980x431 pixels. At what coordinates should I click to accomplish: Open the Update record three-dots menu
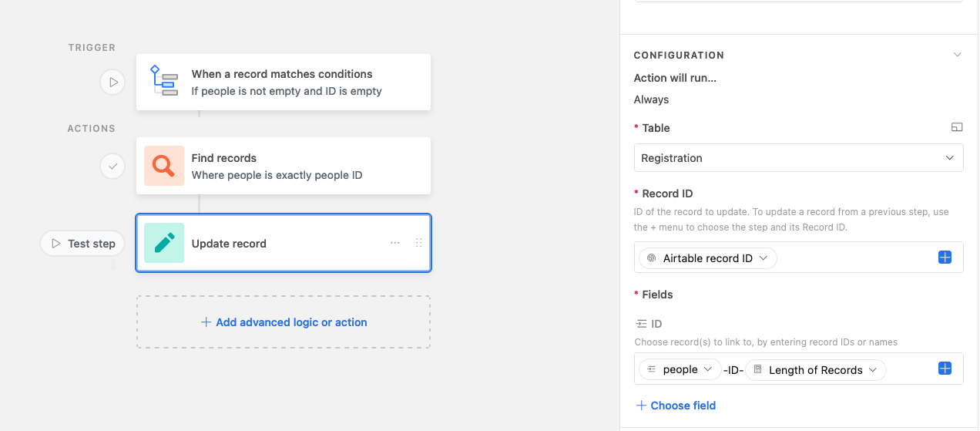tap(395, 243)
